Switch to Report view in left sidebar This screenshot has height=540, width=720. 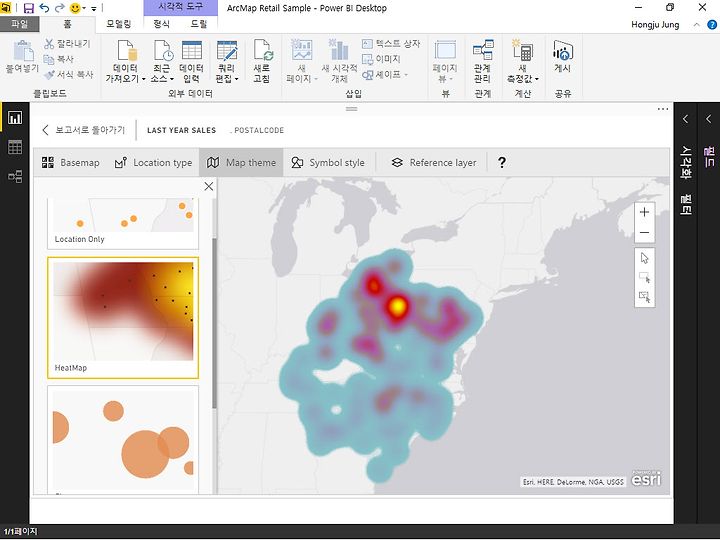15,118
